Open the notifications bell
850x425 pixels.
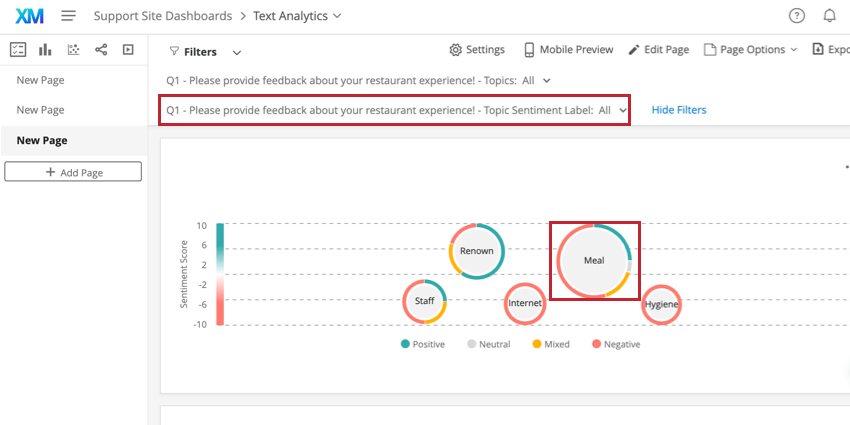829,16
